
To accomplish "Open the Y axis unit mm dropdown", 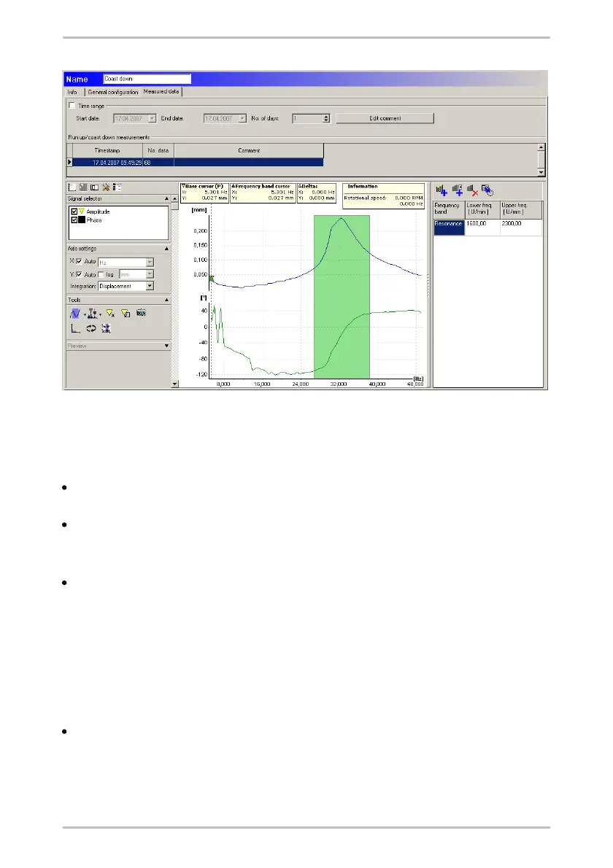I will tap(150, 274).
